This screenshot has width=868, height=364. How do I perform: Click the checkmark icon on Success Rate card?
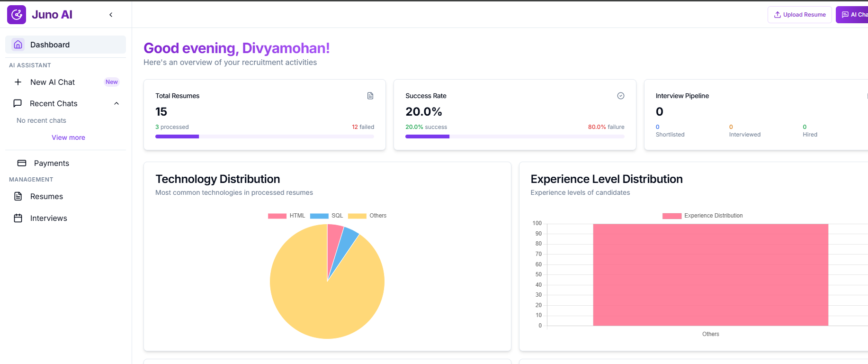(x=620, y=96)
